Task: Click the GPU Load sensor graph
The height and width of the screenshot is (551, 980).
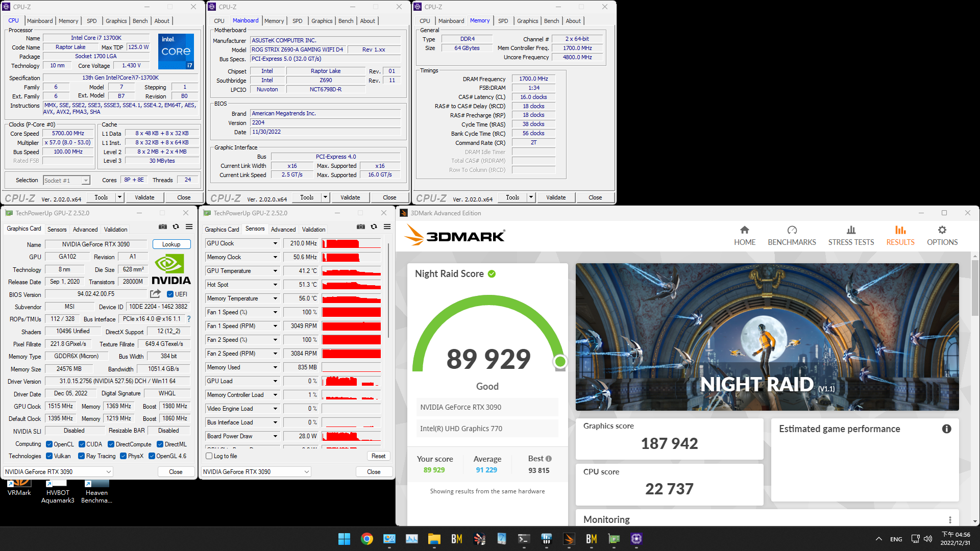Action: click(351, 381)
